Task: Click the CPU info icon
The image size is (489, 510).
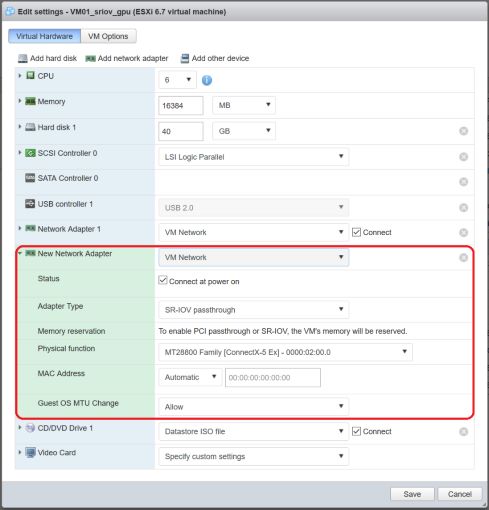Action: coord(207,80)
